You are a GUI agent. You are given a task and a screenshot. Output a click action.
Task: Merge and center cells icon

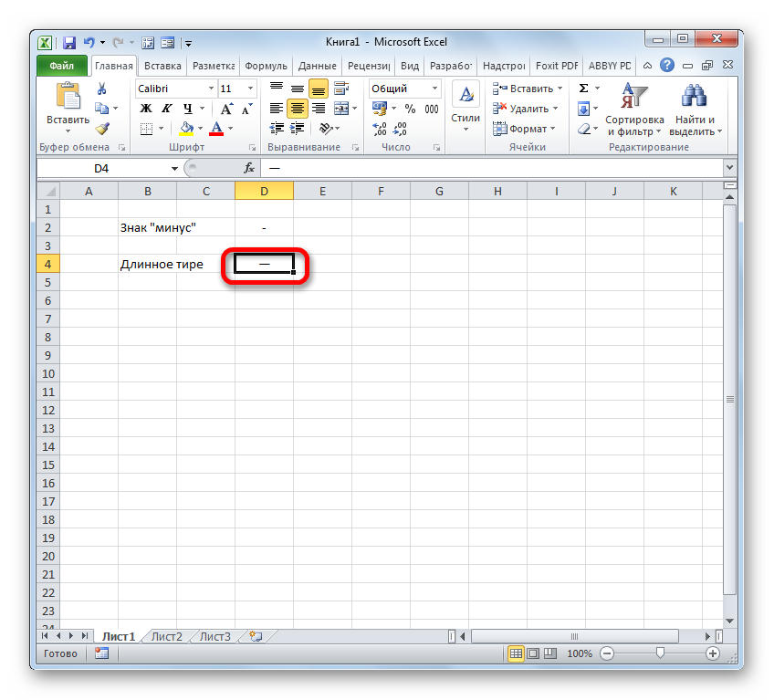point(341,108)
